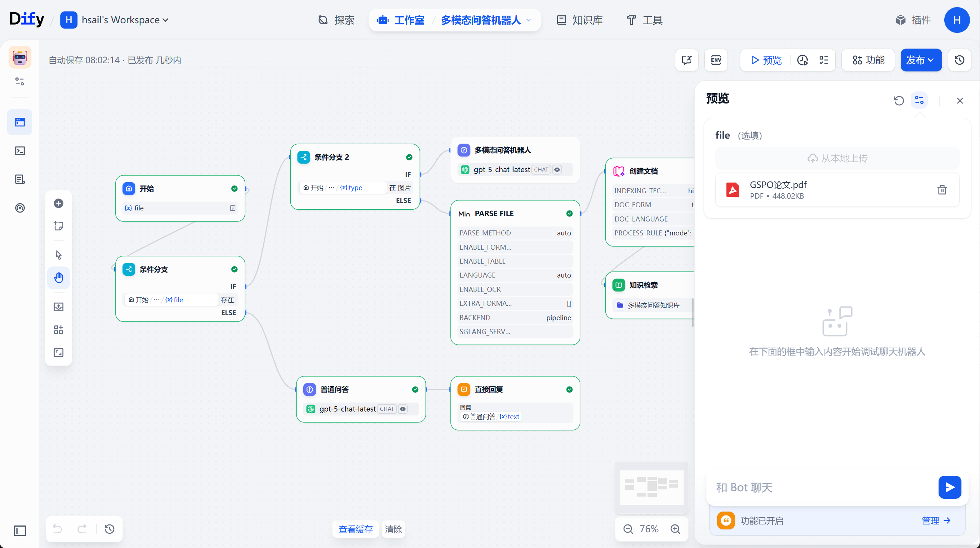Click the send message arrow button
Screen dimensions: 980x548
tap(950, 487)
